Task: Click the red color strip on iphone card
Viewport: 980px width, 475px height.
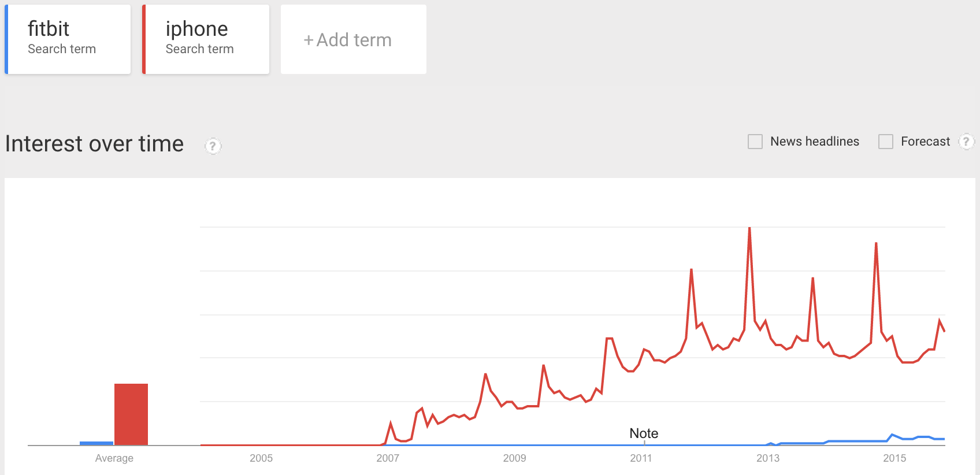Action: tap(144, 39)
